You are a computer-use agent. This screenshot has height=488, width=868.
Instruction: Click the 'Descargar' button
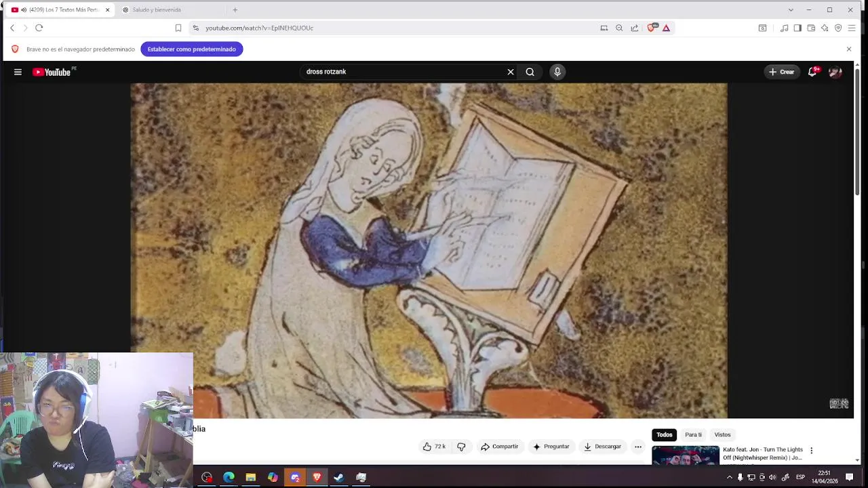(x=602, y=447)
